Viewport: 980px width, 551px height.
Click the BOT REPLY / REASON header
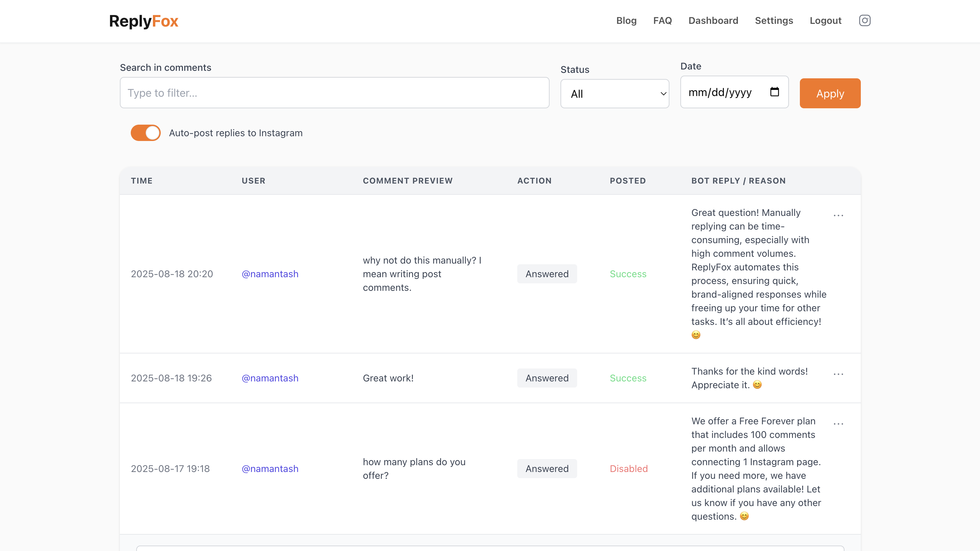[738, 181]
